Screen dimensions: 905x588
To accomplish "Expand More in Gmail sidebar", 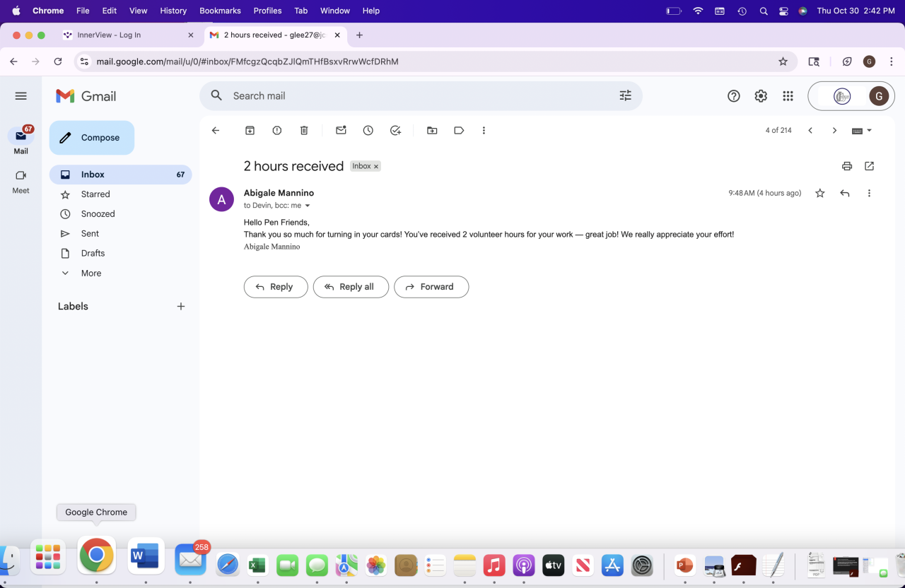I will point(91,273).
